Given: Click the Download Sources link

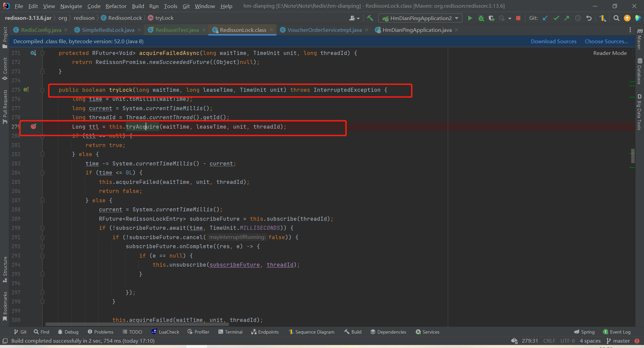Looking at the screenshot, I should 553,41.
